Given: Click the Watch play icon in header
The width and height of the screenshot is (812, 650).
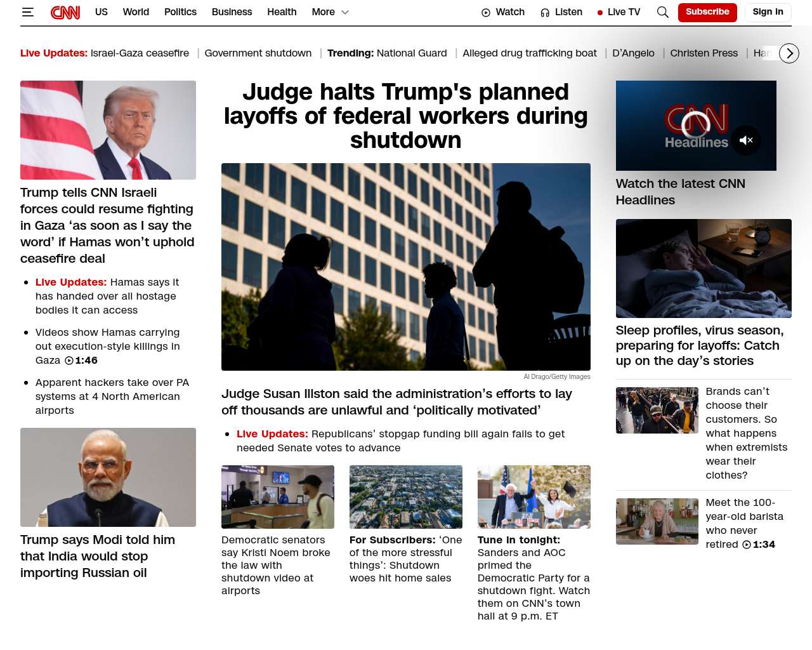Looking at the screenshot, I should tap(486, 13).
